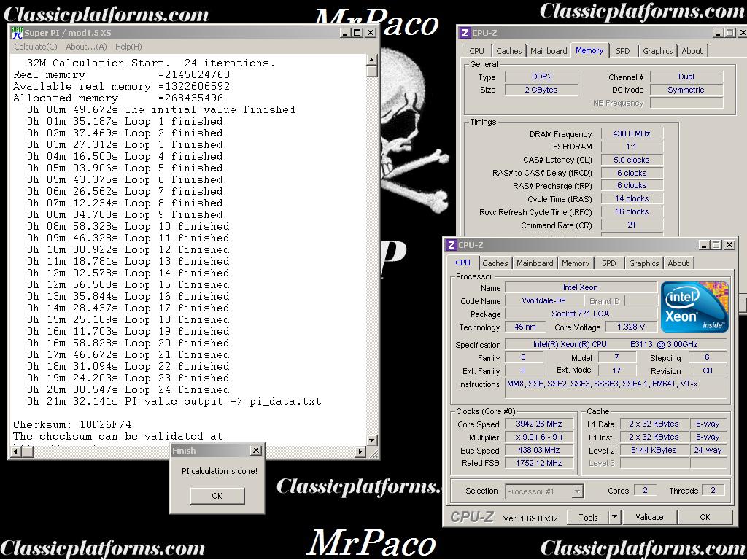Open SPD tab in the Memory CPU-Z window
This screenshot has width=747, height=560.
point(623,51)
